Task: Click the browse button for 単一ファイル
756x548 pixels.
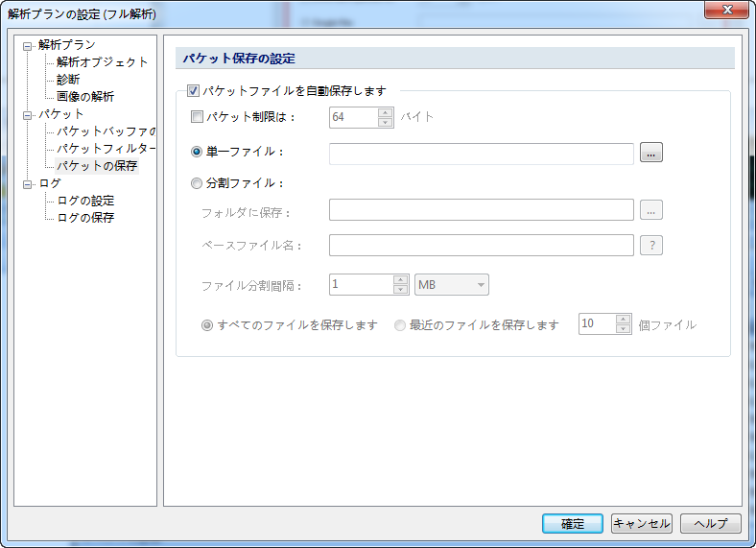Action: (651, 153)
